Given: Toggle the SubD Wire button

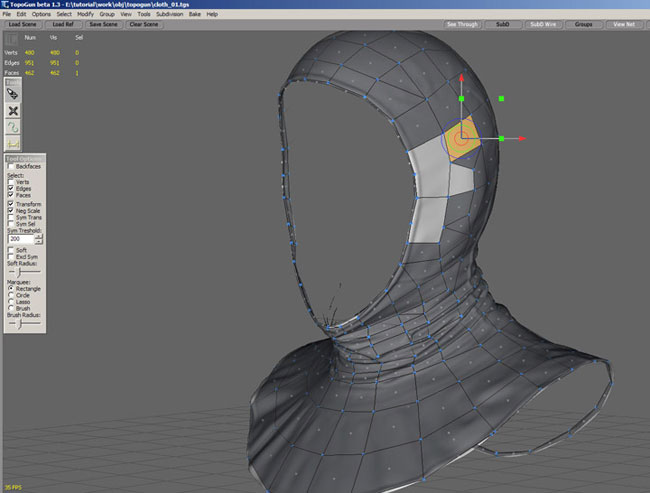Looking at the screenshot, I should tap(543, 24).
